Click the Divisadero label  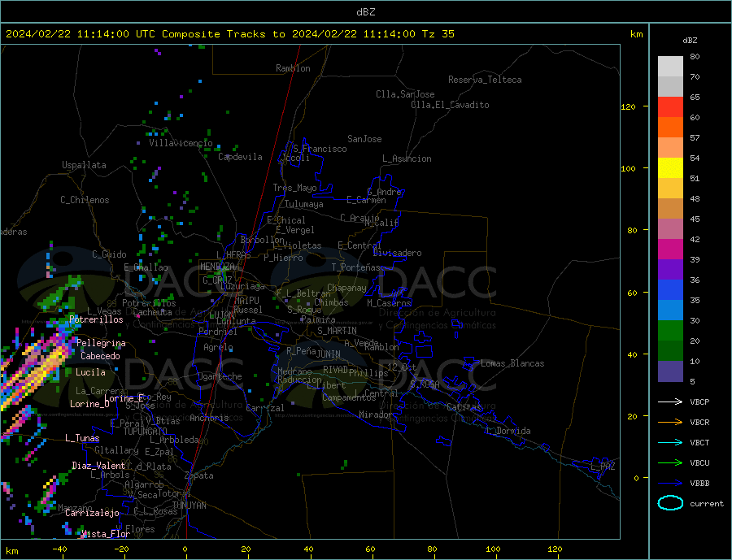[x=397, y=253]
